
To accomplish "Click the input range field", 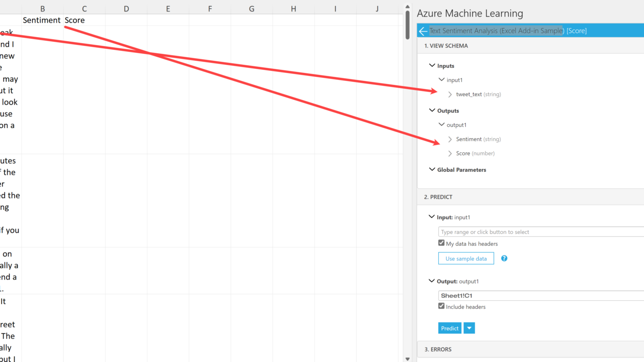I will pyautogui.click(x=541, y=232).
